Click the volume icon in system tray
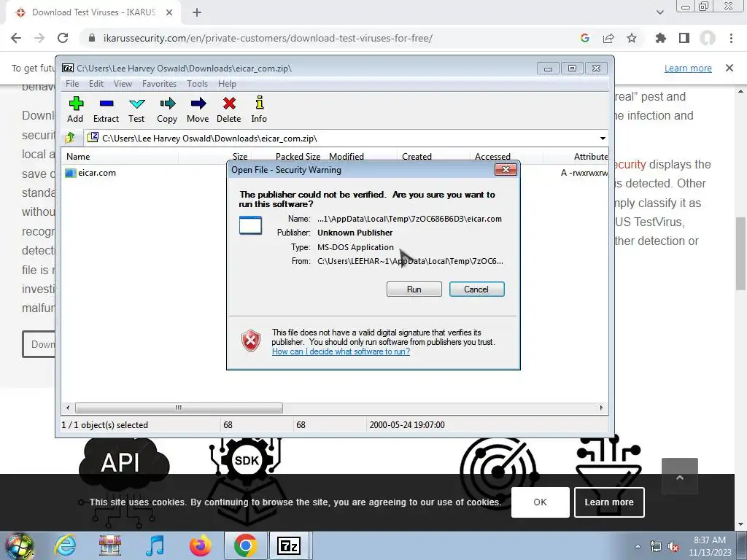Viewport: 747px width, 560px height. click(x=673, y=547)
